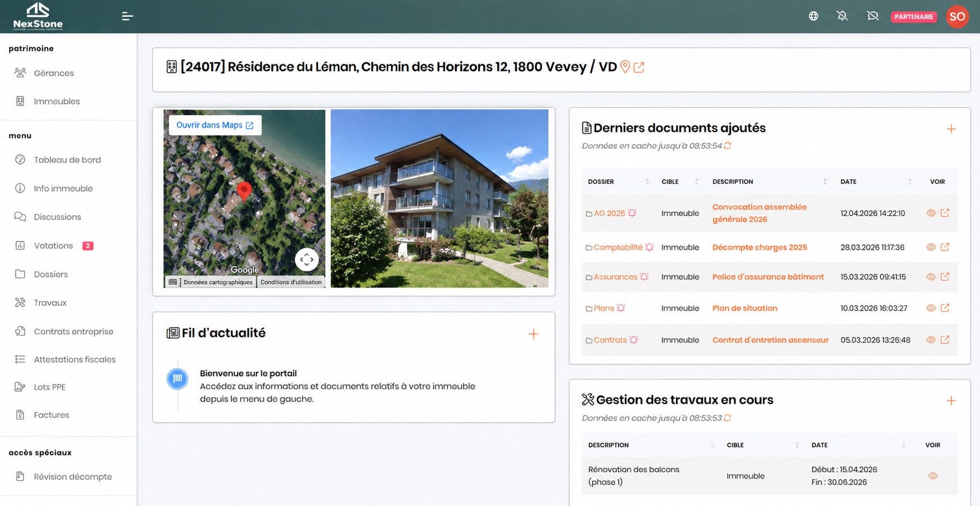The width and height of the screenshot is (980, 506).
Task: Click plus icon in Gestion des travaux
Action: click(951, 401)
